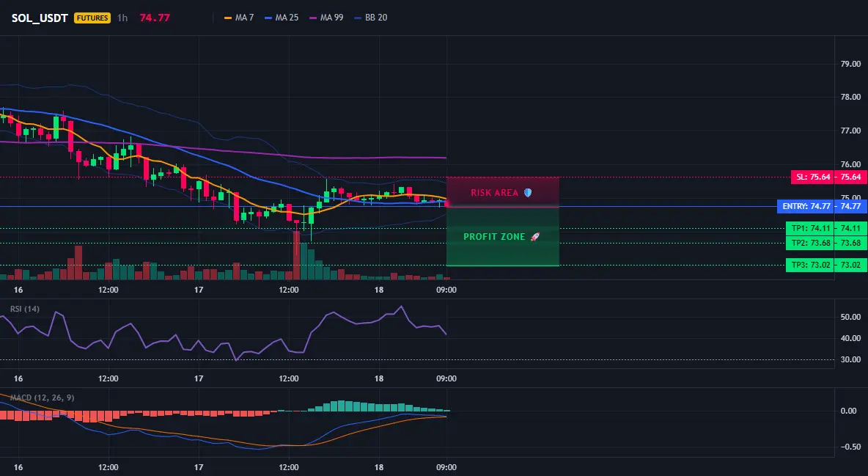
Task: Toggle the MA 99 legend item
Action: pyautogui.click(x=327, y=18)
